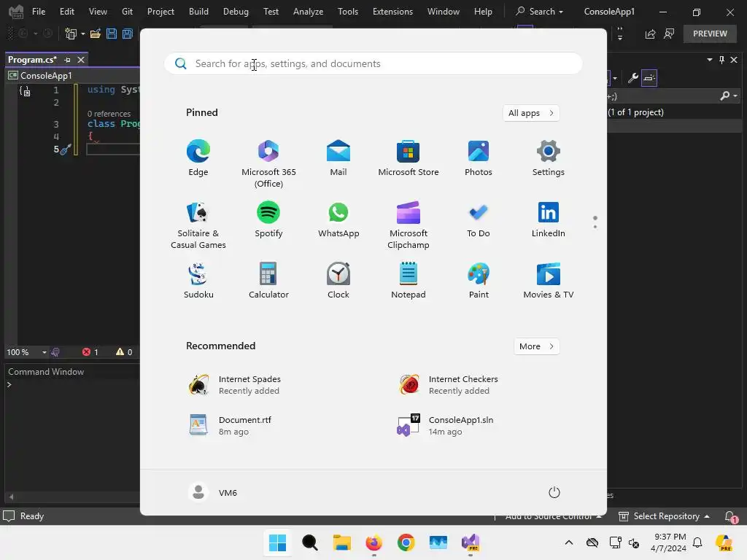Image resolution: width=747 pixels, height=560 pixels.
Task: Launch WhatsApp from pinned apps
Action: click(338, 219)
